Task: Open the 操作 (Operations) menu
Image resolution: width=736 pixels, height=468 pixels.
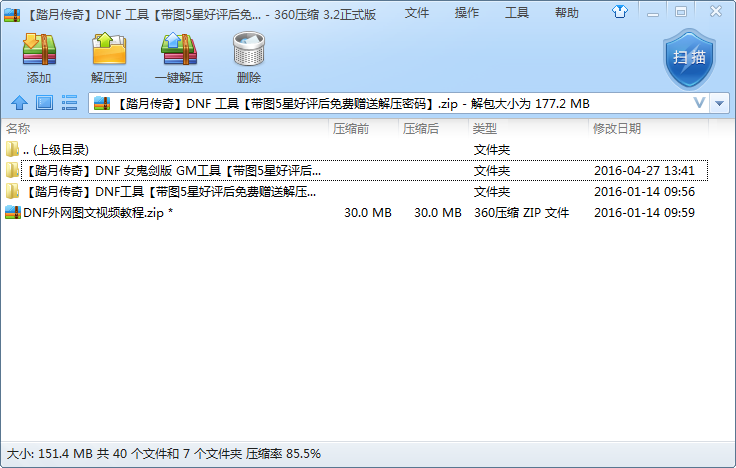Action: click(x=467, y=13)
